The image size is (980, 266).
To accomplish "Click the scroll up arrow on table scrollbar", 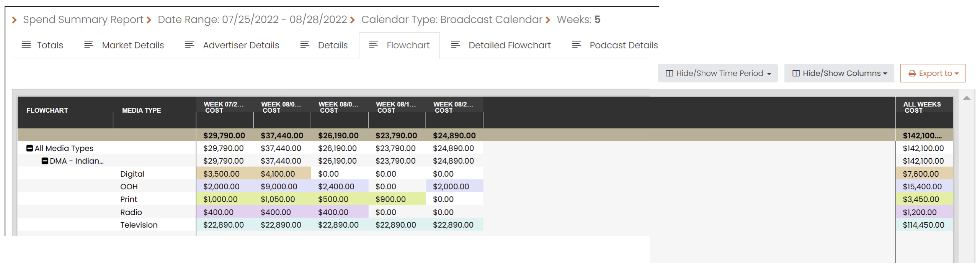I will point(966,98).
